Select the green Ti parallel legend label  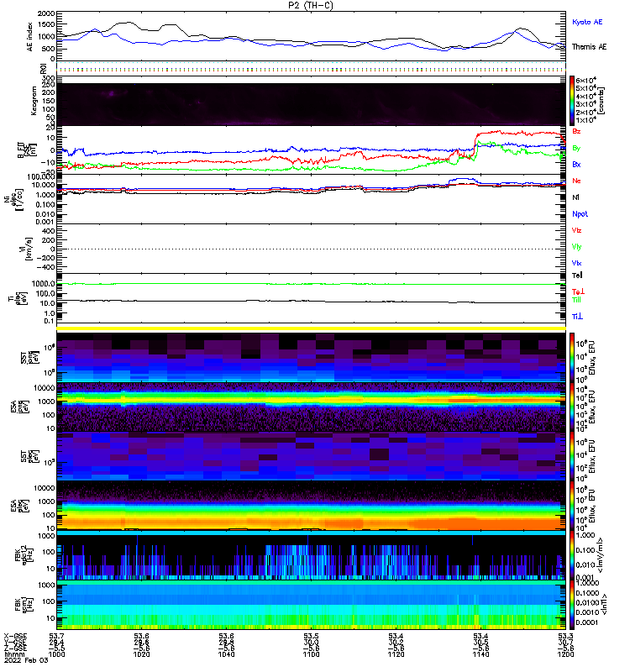[x=576, y=300]
